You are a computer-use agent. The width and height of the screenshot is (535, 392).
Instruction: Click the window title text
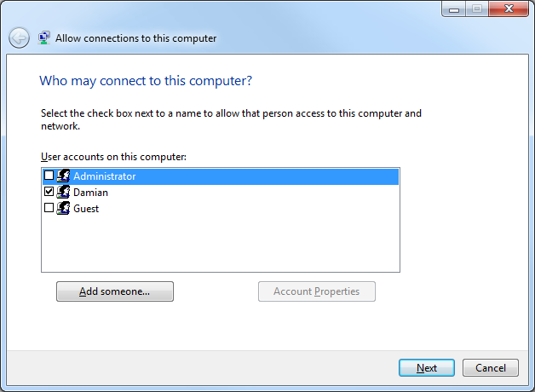click(135, 38)
